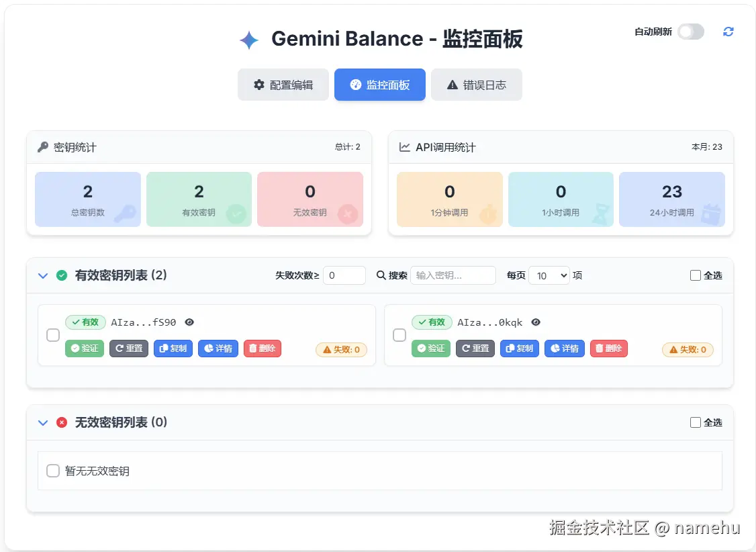
Task: Click the key icon beside 密钥统计
Action: [43, 147]
